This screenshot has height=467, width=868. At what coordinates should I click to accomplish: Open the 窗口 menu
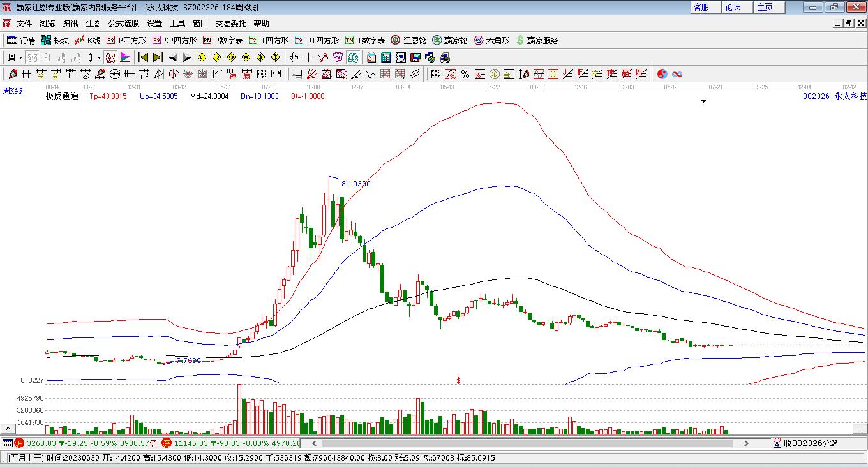point(200,24)
